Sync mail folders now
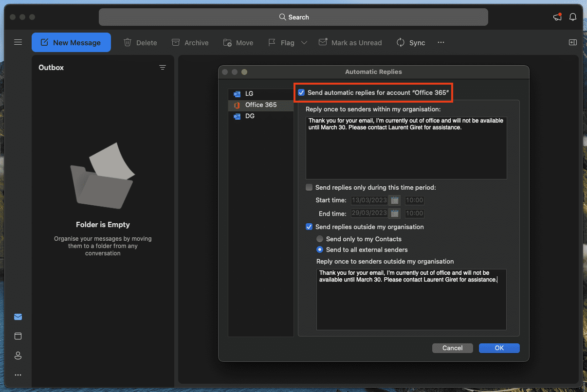This screenshot has width=587, height=392. click(410, 43)
